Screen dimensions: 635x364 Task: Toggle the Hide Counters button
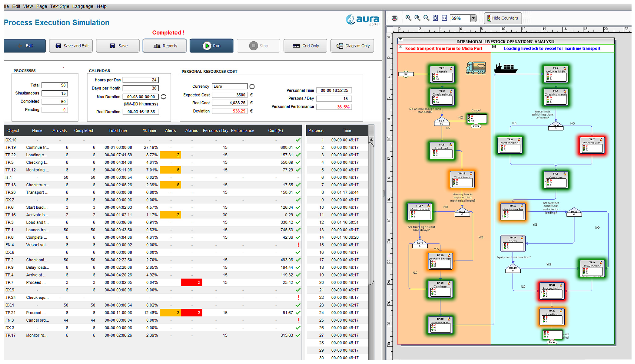(x=502, y=18)
